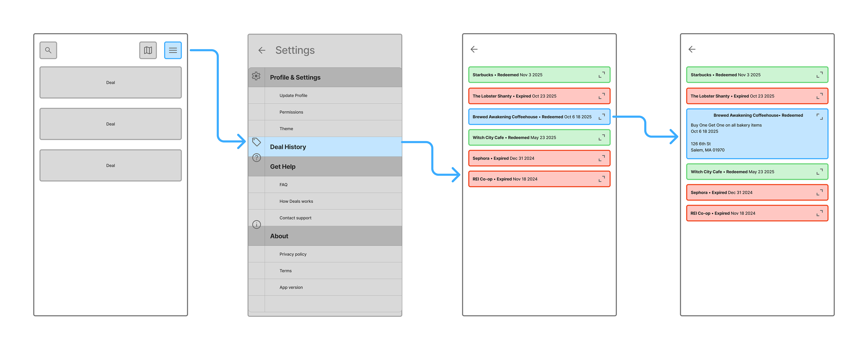The width and height of the screenshot is (868, 350).
Task: Click the gear icon beside Profile & Settings
Action: 256,76
